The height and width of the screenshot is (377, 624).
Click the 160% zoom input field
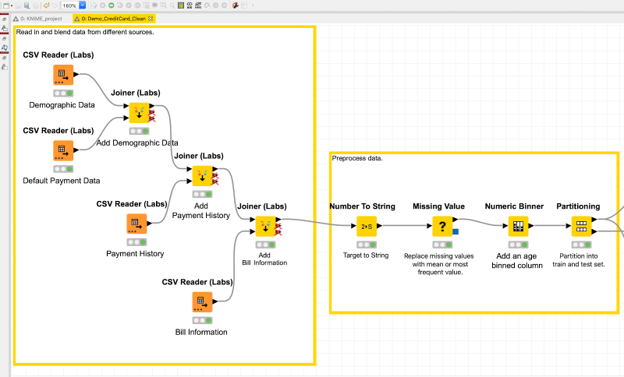pos(70,6)
